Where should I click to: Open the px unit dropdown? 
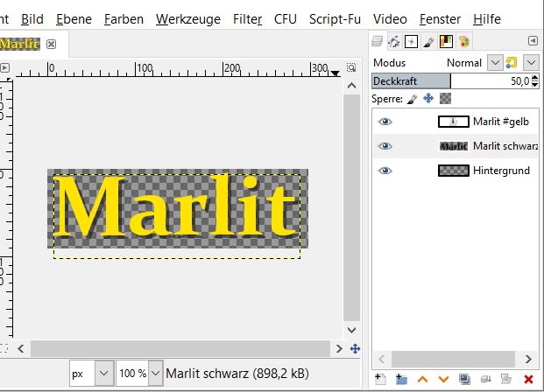coord(103,374)
